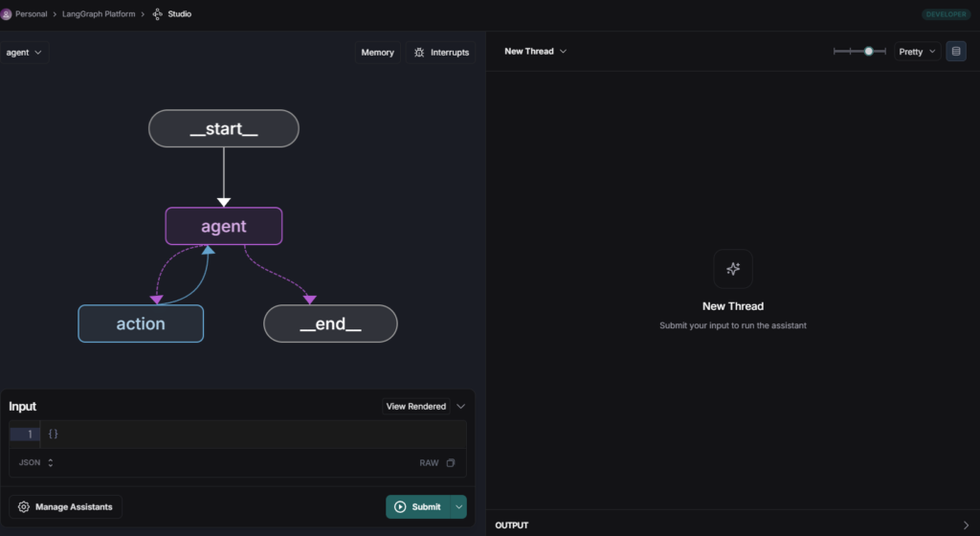Open the Memory panel
The height and width of the screenshot is (536, 980).
[x=377, y=53]
